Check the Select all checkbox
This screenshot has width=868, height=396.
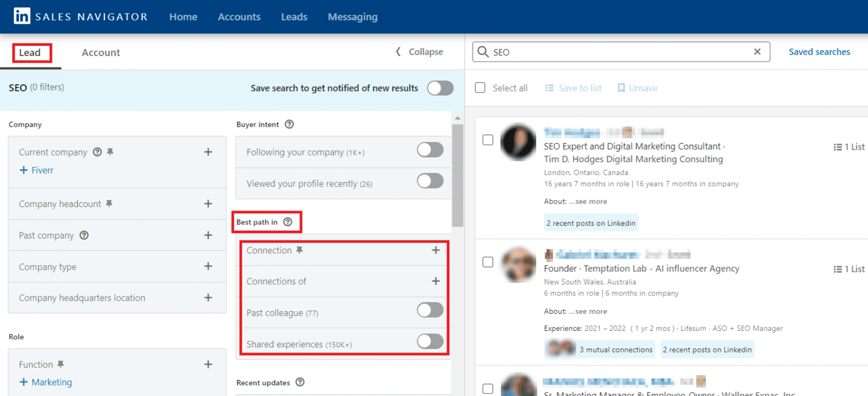click(480, 88)
